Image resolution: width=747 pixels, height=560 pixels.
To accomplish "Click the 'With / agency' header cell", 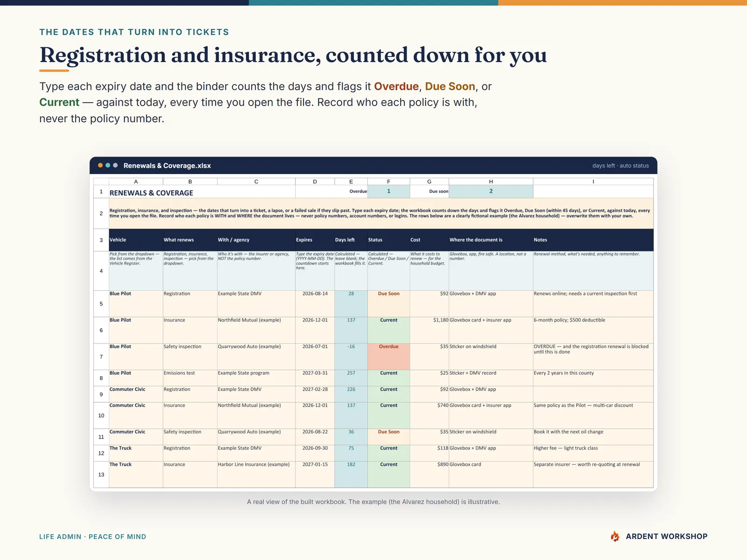I will click(256, 240).
